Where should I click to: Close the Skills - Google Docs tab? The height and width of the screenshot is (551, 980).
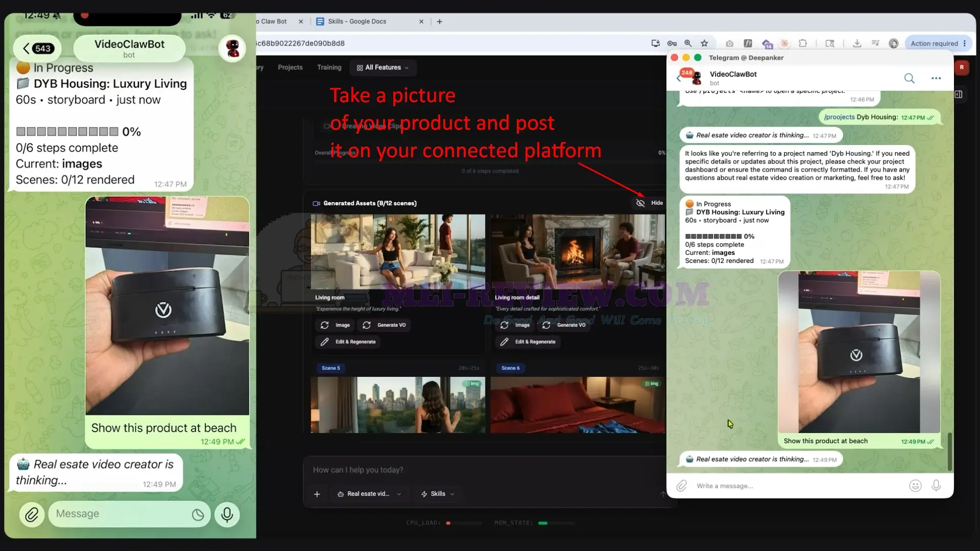[x=421, y=21]
